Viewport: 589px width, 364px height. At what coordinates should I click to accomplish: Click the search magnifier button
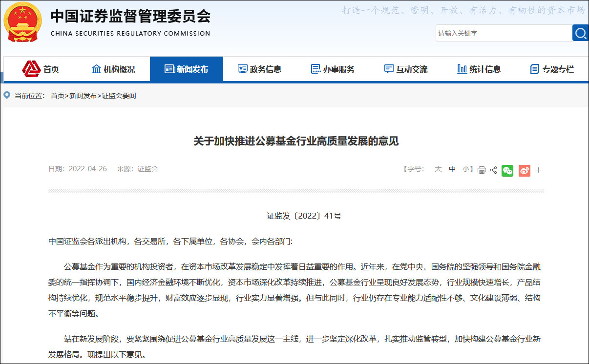(x=580, y=33)
